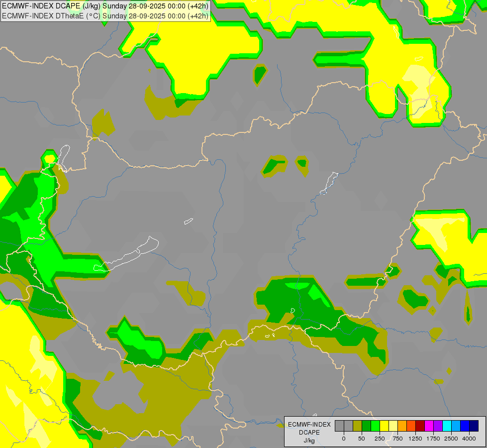Select the legend value 2500

pyautogui.click(x=451, y=439)
